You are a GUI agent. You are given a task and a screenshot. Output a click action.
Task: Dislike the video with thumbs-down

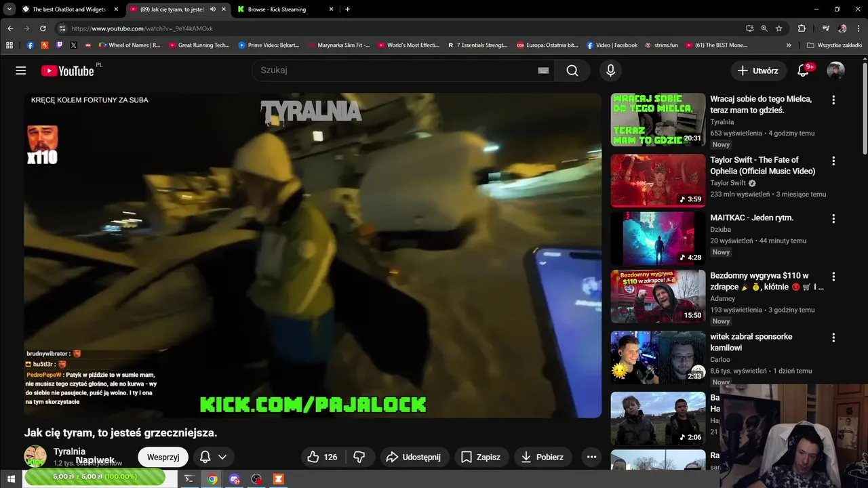359,457
